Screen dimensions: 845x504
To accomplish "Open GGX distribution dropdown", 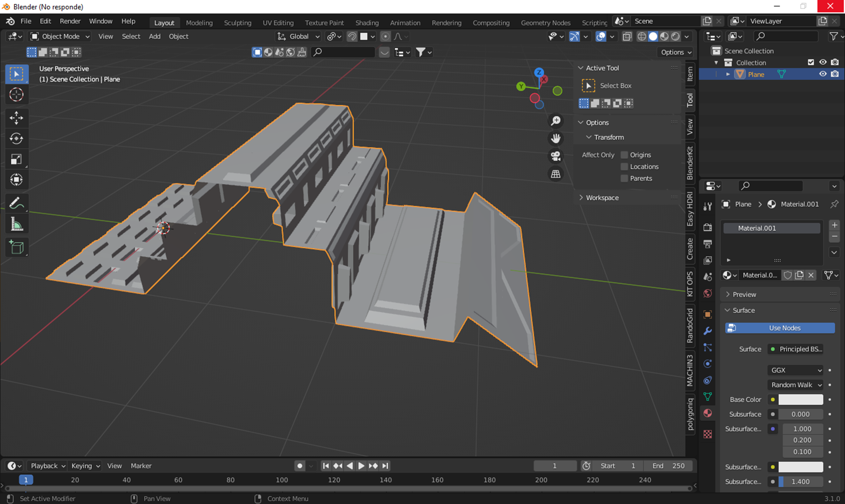I will (x=796, y=370).
